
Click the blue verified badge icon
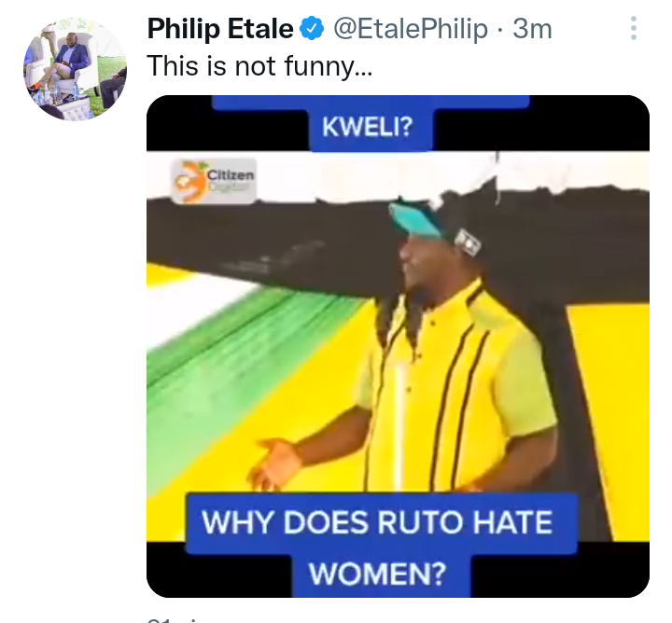click(x=312, y=28)
